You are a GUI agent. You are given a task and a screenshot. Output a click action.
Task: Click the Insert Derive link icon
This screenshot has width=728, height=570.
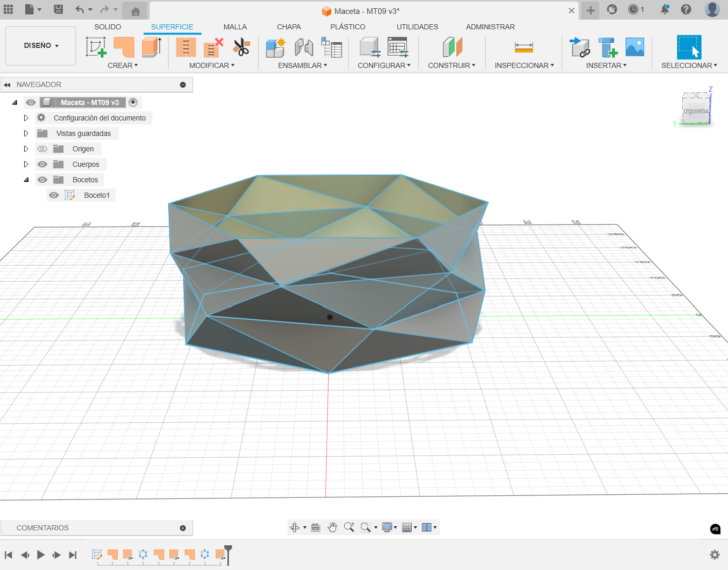(x=580, y=47)
